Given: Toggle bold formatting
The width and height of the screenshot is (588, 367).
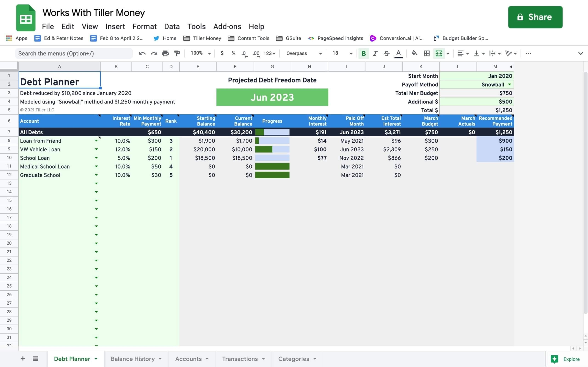Looking at the screenshot, I should pos(363,53).
